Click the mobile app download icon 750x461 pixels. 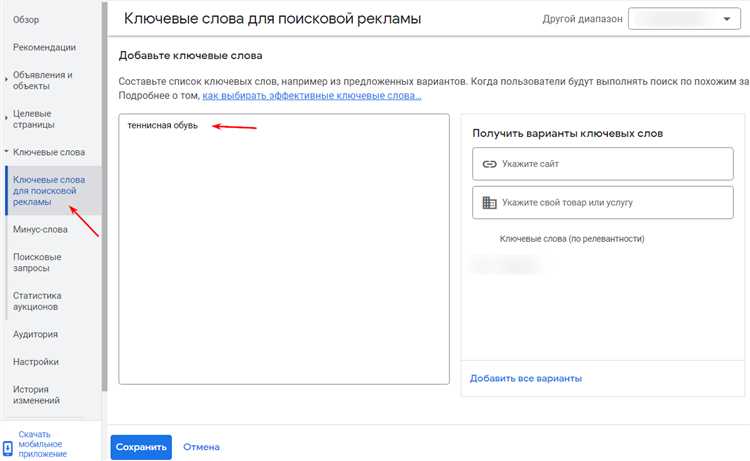point(8,448)
